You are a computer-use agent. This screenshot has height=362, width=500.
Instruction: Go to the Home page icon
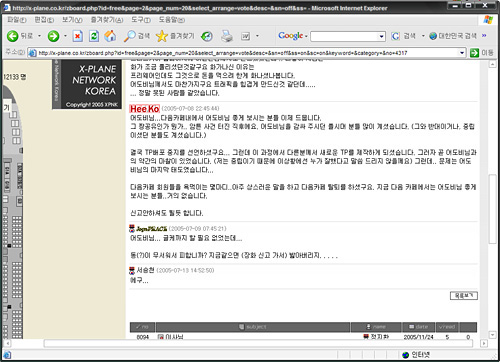pyautogui.click(x=110, y=36)
